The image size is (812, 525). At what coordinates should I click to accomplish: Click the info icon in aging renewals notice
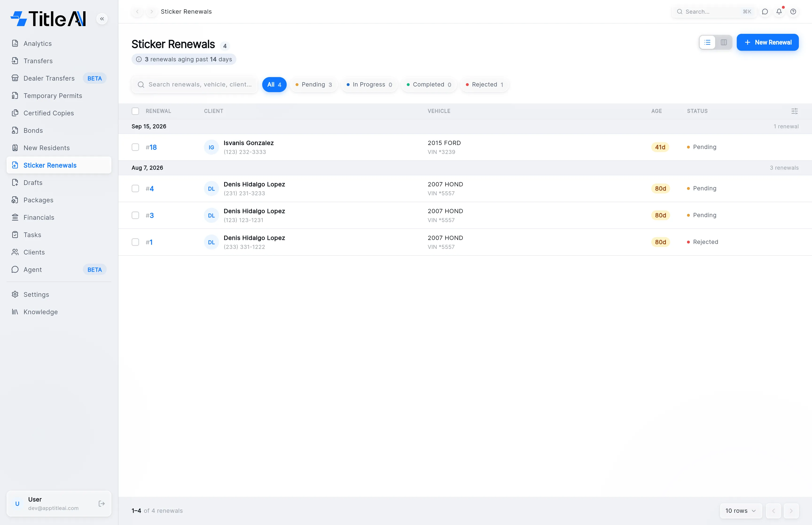point(139,59)
